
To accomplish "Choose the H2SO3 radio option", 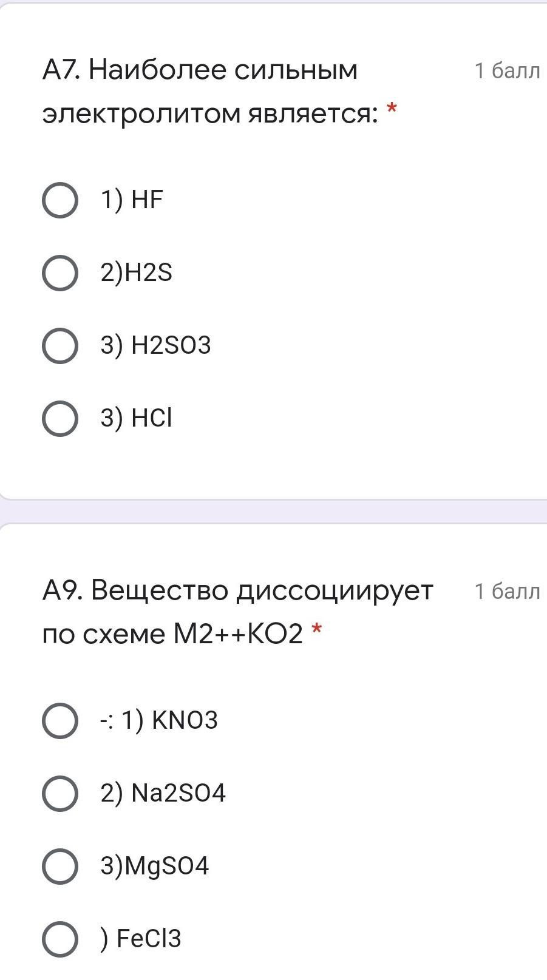I will 60,345.
